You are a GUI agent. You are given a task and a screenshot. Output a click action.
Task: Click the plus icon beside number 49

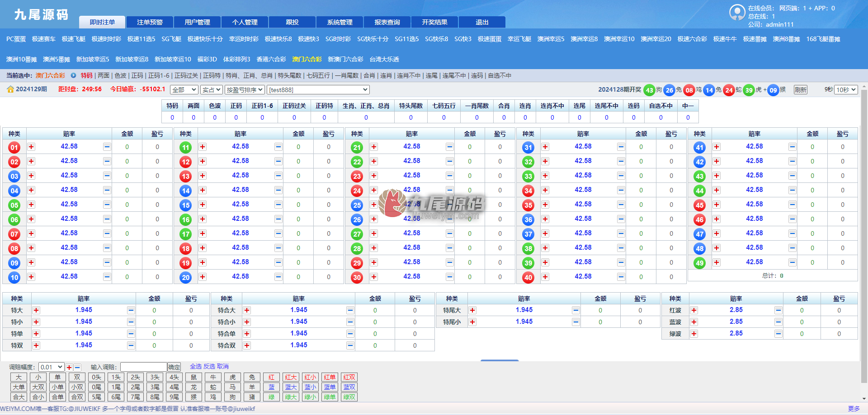717,262
